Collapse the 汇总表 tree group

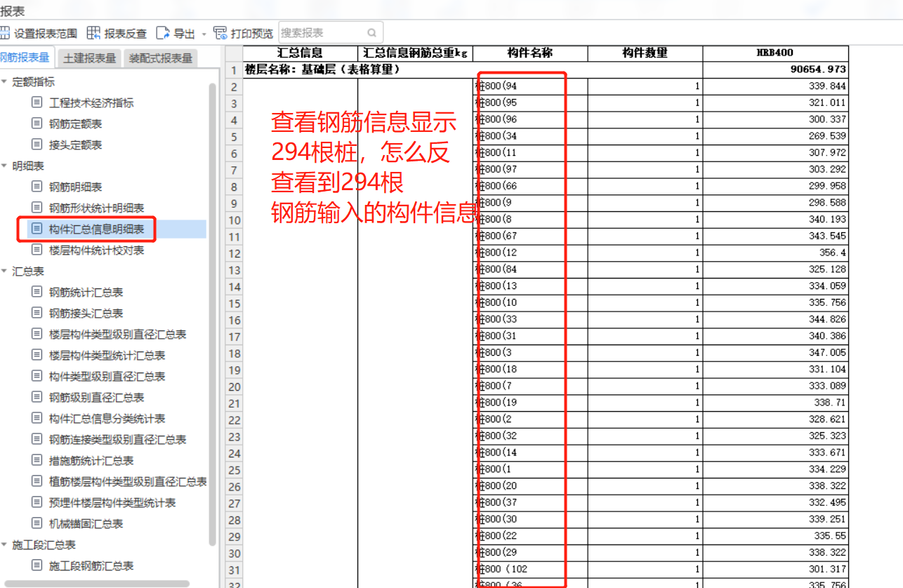pos(4,272)
